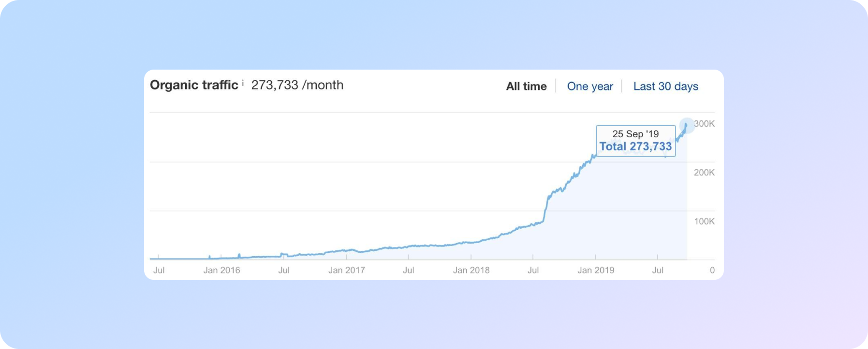This screenshot has height=349, width=868.
Task: Click the Organic traffic heading
Action: coord(194,85)
